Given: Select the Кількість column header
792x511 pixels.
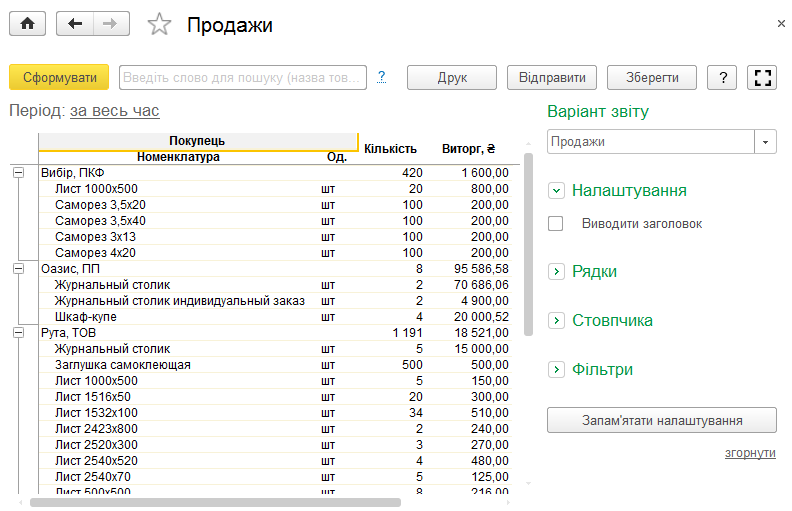Looking at the screenshot, I should 390,149.
